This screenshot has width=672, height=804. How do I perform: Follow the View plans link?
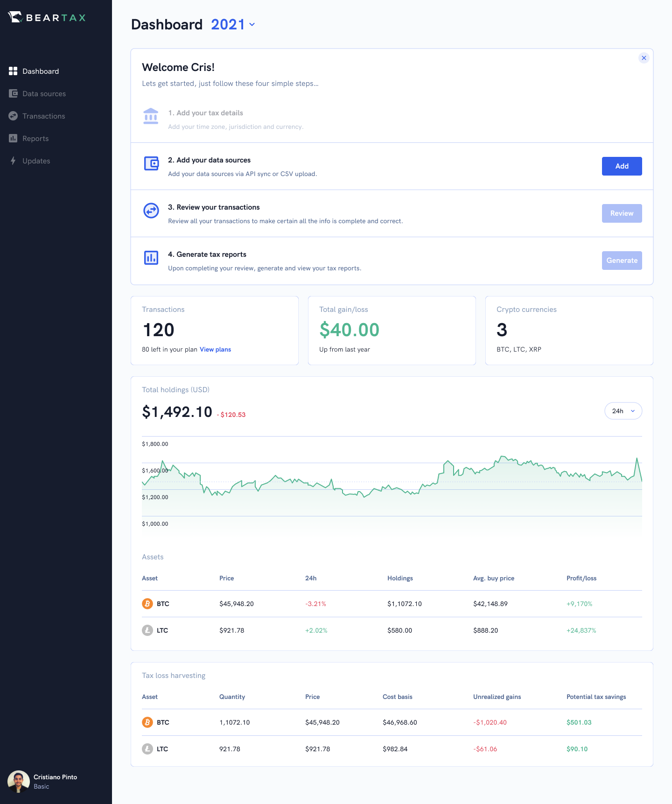[215, 349]
